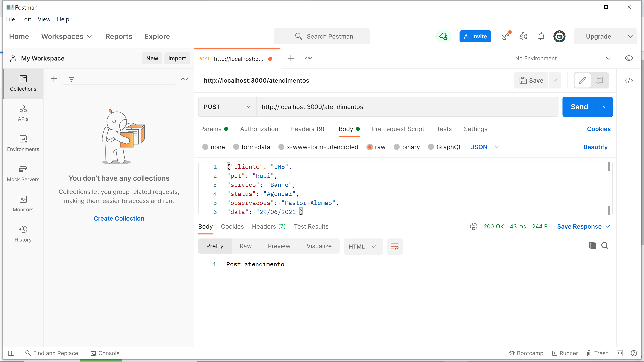Select the GraphQL body type radio
The height and width of the screenshot is (362, 644).
(x=431, y=147)
